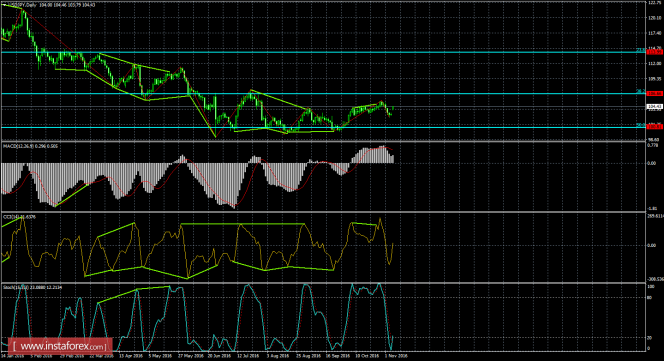Click the 13 Apr 2016 date label
The height and width of the screenshot is (361, 664).
[130, 356]
